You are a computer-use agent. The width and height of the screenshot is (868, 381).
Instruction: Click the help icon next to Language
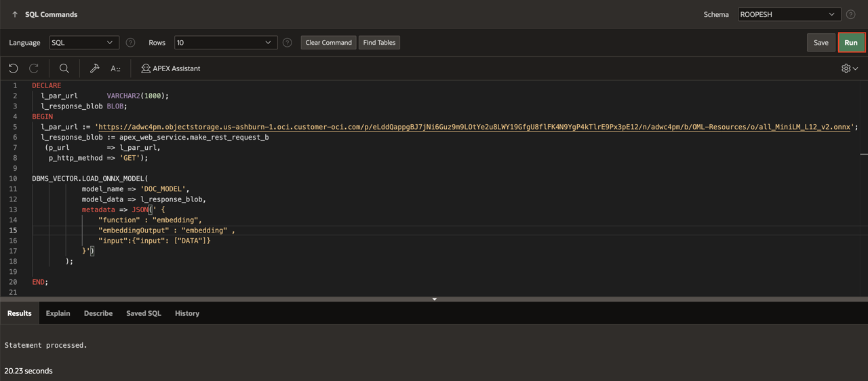click(131, 43)
